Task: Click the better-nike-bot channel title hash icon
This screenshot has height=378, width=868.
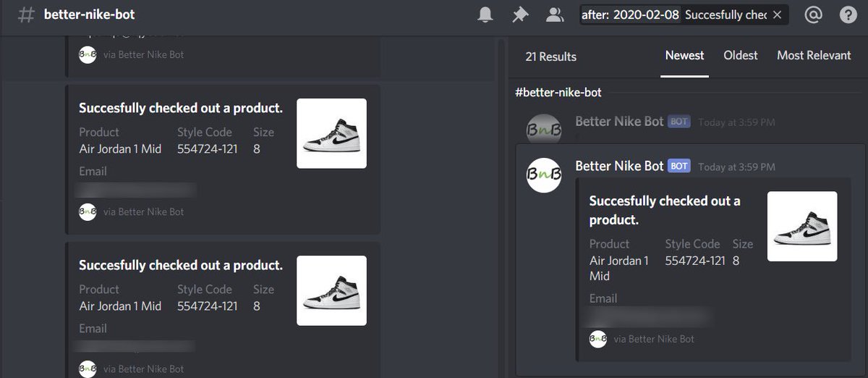Action: click(x=25, y=14)
